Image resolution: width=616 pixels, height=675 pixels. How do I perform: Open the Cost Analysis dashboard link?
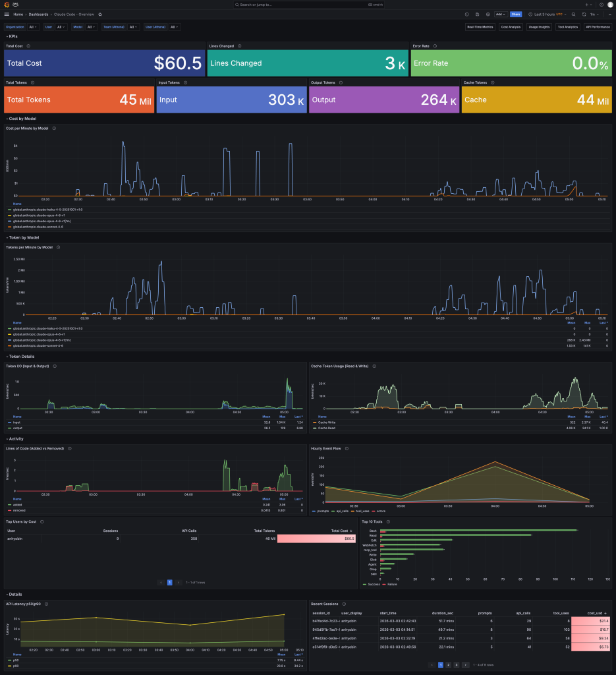point(511,27)
